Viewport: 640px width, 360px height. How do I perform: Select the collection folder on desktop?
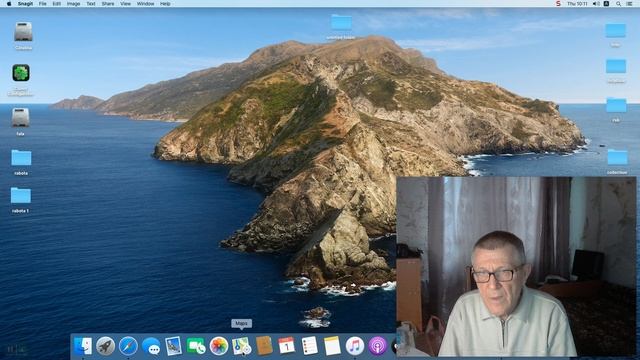pos(617,157)
